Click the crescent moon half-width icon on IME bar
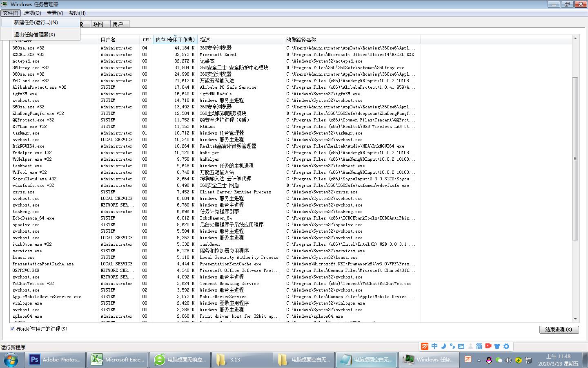The height and width of the screenshot is (368, 588). [443, 346]
